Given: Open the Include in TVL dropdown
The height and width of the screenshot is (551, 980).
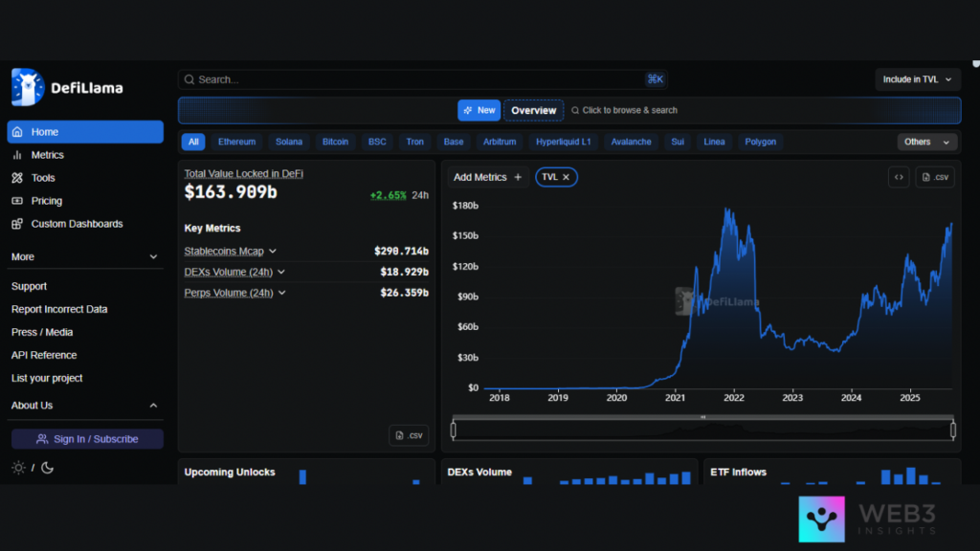Looking at the screenshot, I should tap(918, 79).
